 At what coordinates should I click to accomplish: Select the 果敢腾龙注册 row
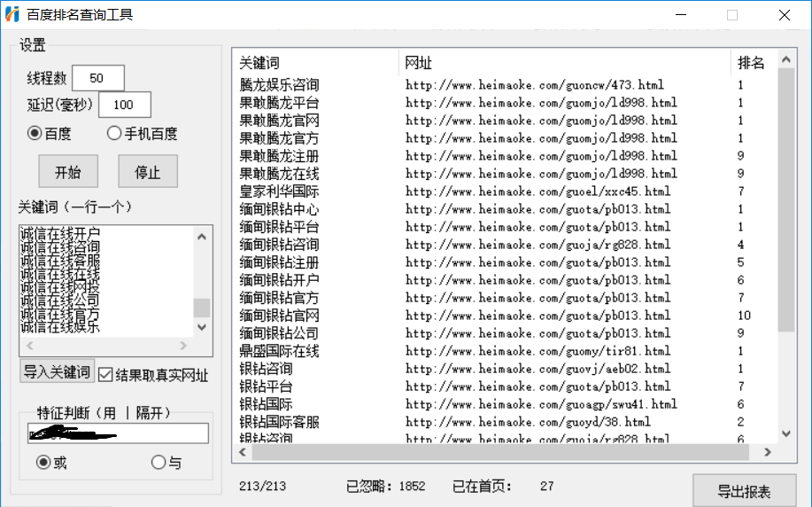[506, 155]
